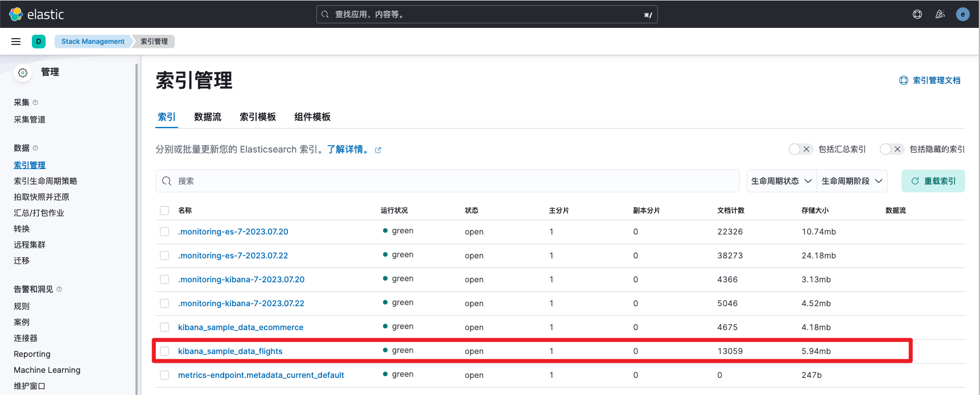Open the help menu icon in header
Image resolution: width=980 pixels, height=395 pixels.
point(917,14)
